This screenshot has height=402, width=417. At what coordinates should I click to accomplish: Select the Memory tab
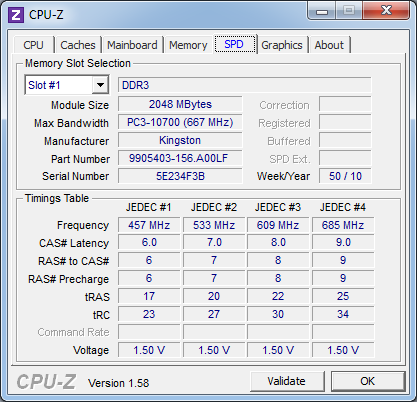point(188,45)
